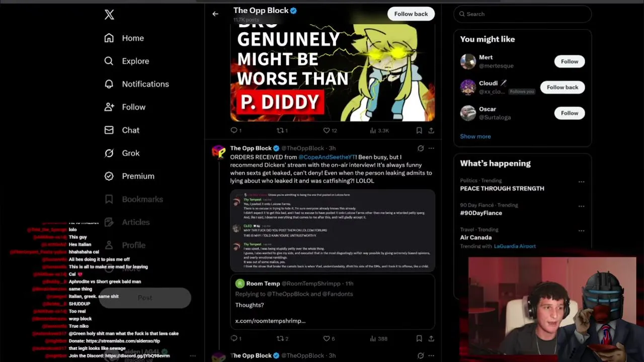Click Show more under You might like
Viewport: 644px width, 362px height.
tap(475, 136)
